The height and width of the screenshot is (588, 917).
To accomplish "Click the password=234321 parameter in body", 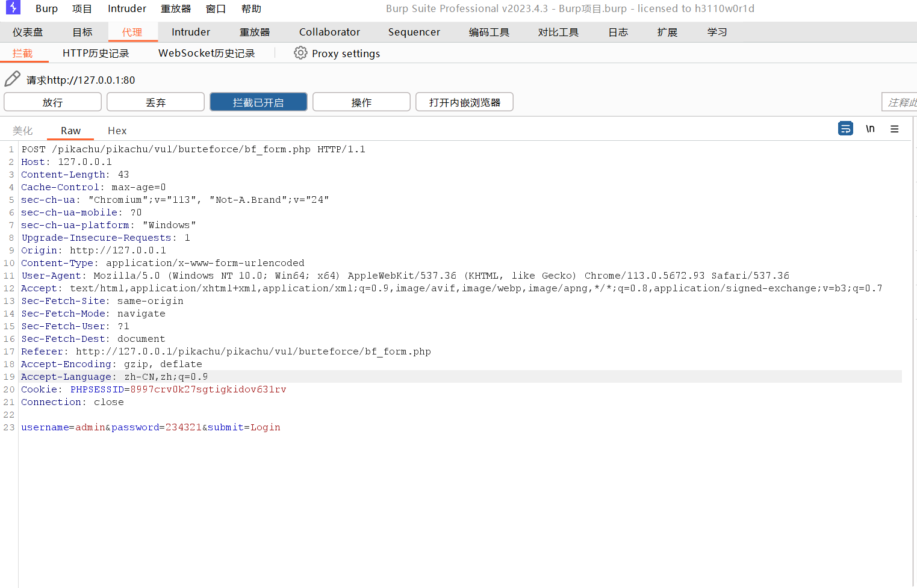I will [157, 427].
